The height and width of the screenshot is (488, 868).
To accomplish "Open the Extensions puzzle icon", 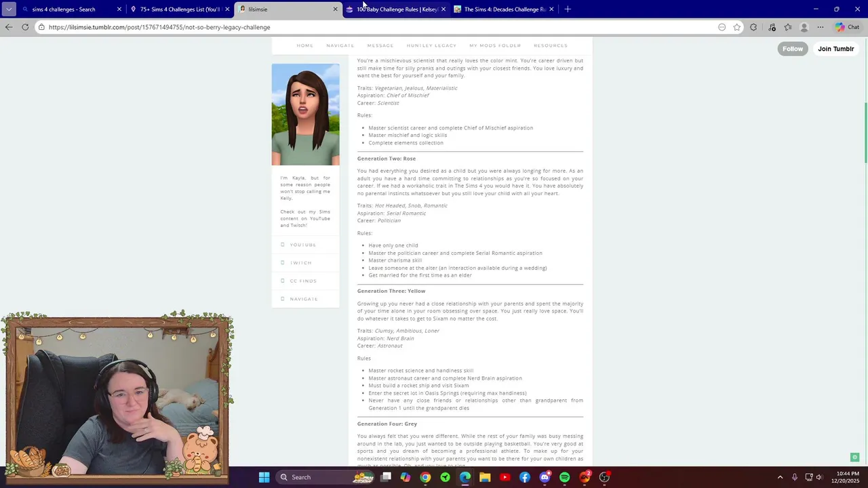I will pos(753,27).
